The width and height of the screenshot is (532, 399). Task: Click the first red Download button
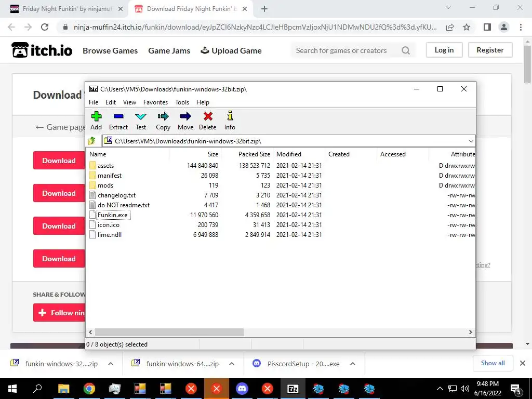tap(59, 161)
